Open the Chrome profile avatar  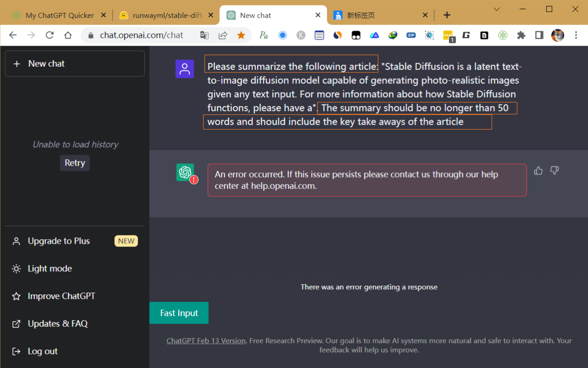[x=558, y=35]
